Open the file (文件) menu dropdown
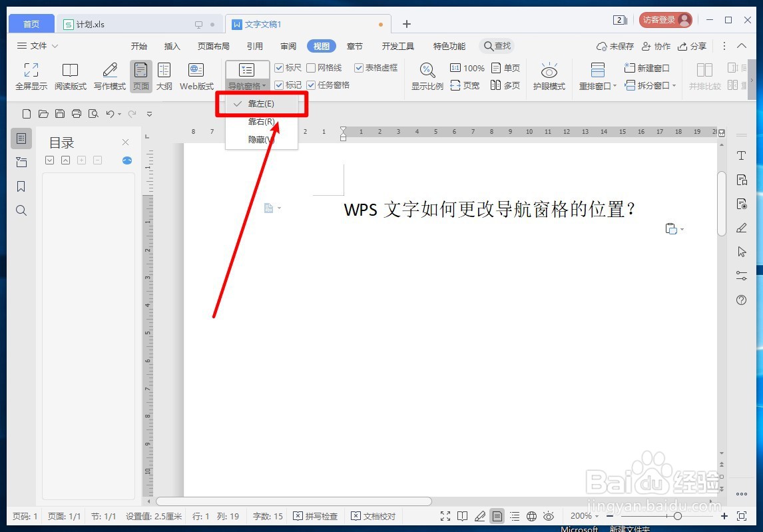Screen dimensions: 763x532 tap(37, 46)
